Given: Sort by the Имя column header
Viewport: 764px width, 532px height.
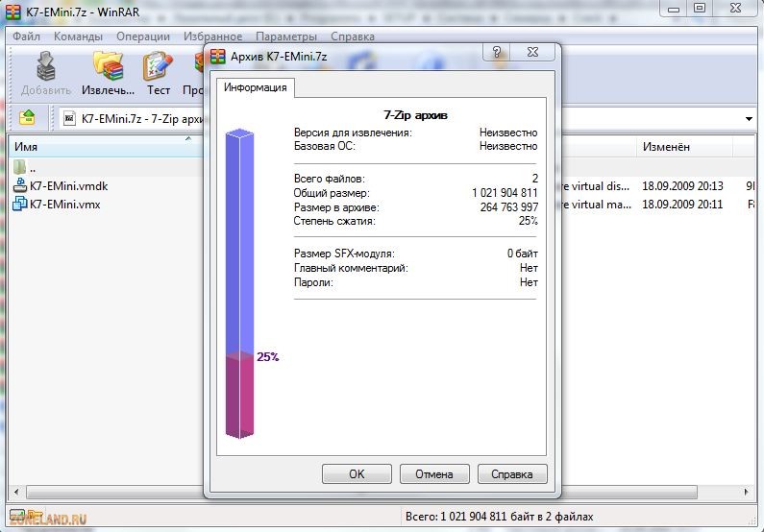Looking at the screenshot, I should click(105, 147).
